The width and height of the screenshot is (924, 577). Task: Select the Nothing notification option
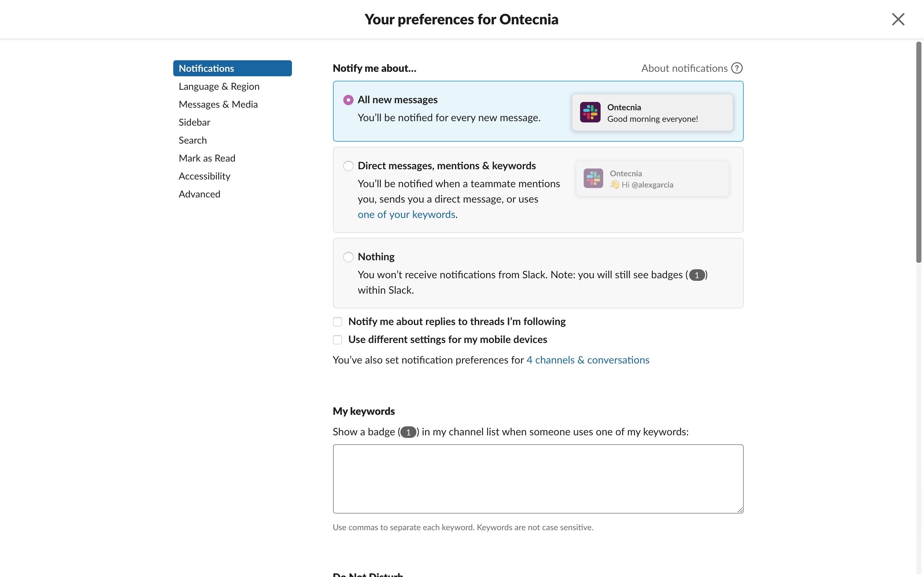click(x=348, y=256)
